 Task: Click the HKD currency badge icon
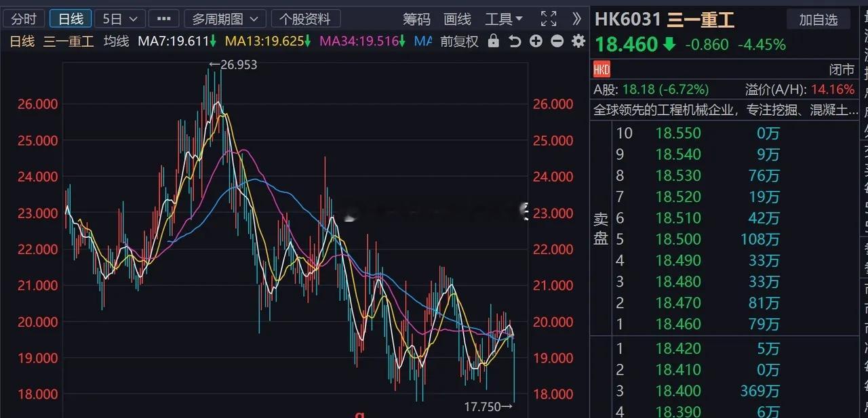(x=601, y=69)
